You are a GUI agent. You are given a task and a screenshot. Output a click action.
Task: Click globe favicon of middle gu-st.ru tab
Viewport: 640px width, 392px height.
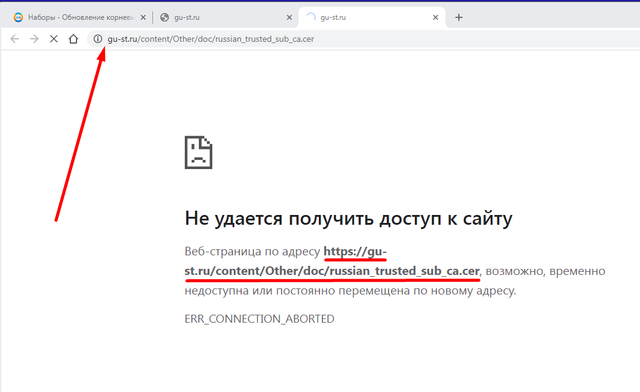164,18
